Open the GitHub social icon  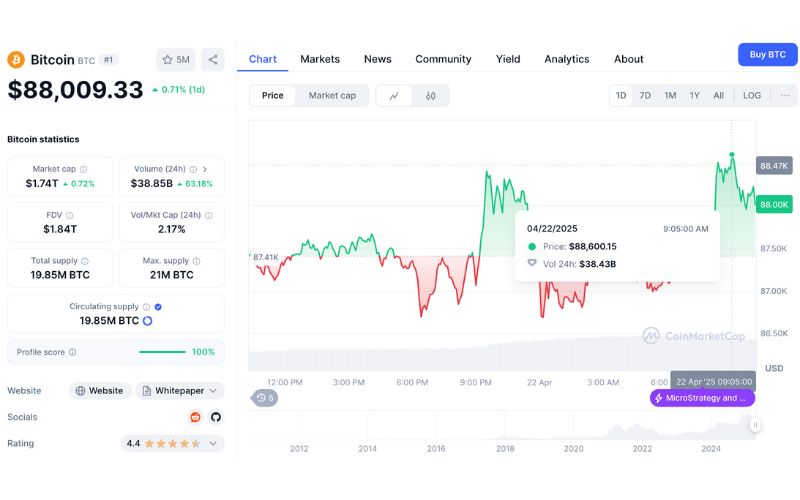pyautogui.click(x=216, y=417)
